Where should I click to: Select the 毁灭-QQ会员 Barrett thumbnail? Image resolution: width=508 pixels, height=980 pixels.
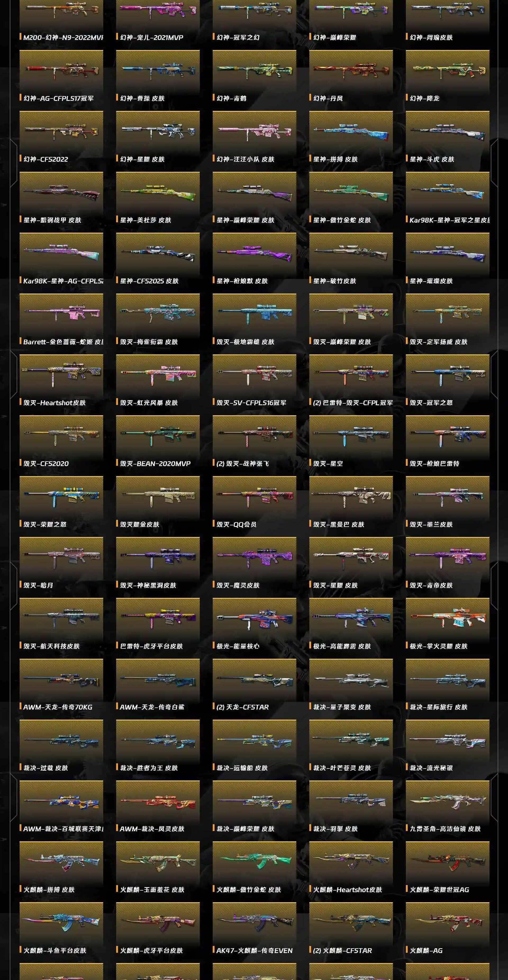[x=254, y=497]
